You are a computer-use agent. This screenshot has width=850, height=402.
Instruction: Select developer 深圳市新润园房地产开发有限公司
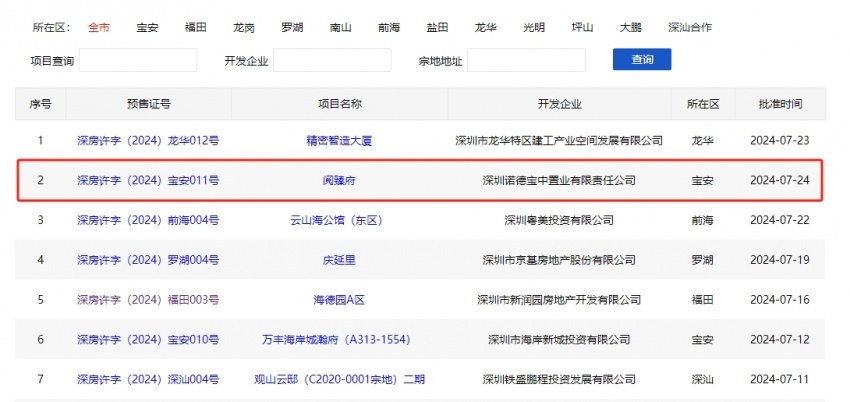click(559, 300)
